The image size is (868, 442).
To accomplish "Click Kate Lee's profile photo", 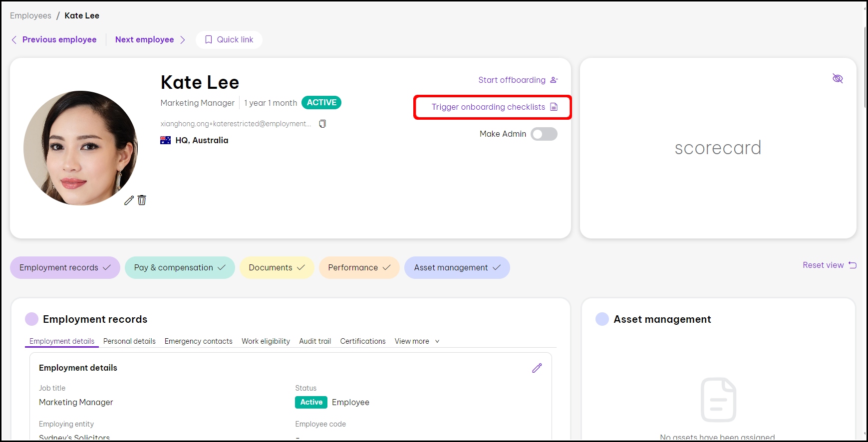I will [x=80, y=148].
